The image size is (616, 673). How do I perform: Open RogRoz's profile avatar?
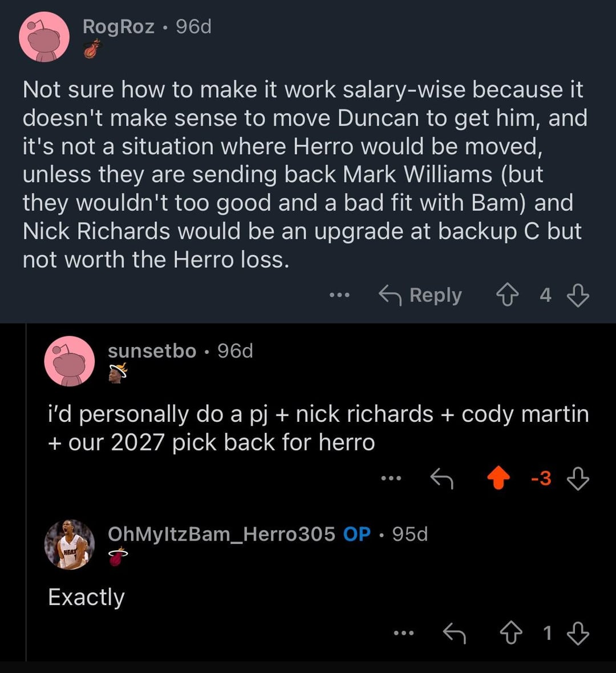(44, 37)
